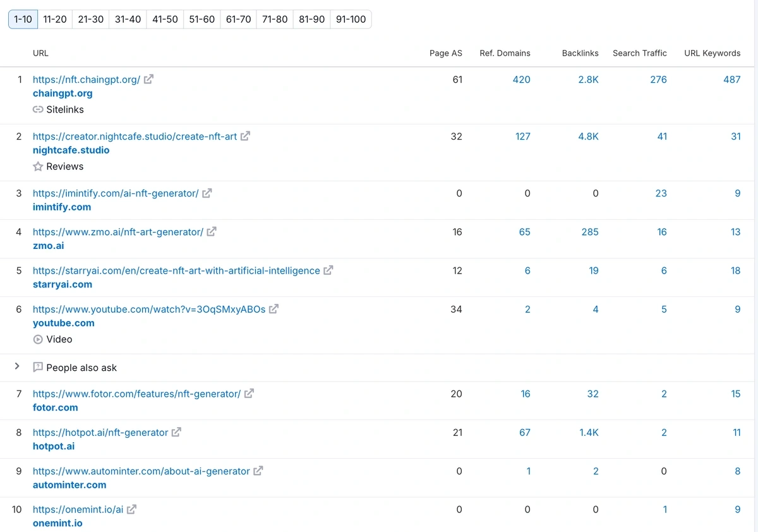Open 127 referring domains for nightcafe
The width and height of the screenshot is (758, 532).
click(x=523, y=136)
